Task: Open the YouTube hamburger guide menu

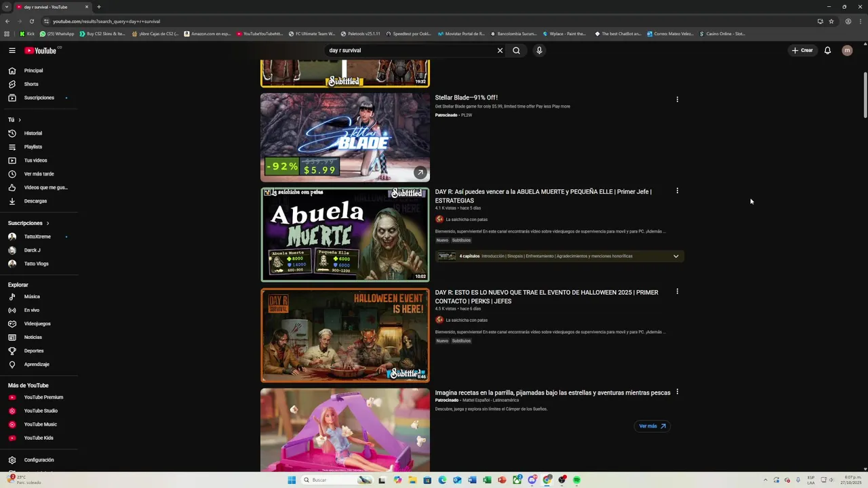Action: click(12, 50)
